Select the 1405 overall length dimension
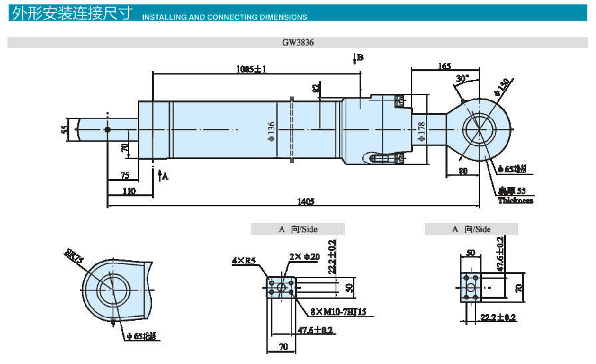 pos(306,201)
